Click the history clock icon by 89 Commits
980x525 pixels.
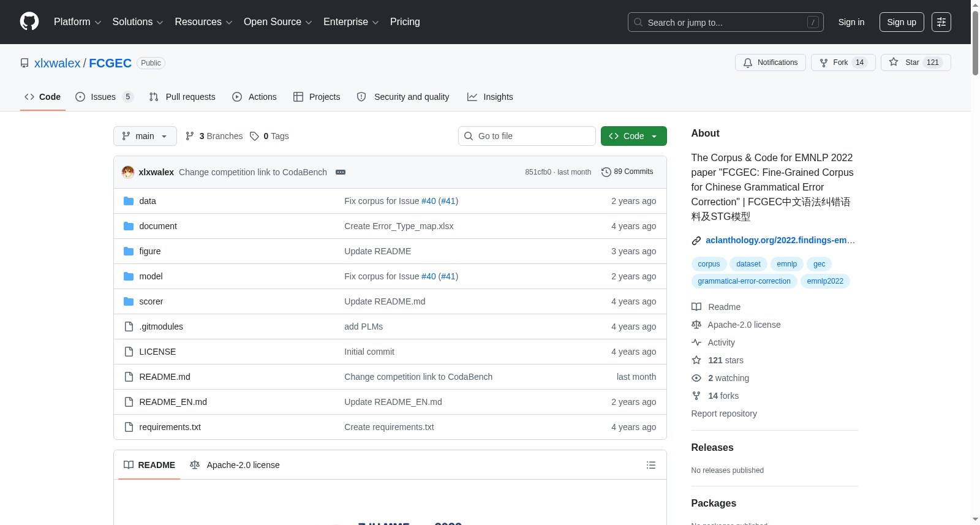[606, 172]
